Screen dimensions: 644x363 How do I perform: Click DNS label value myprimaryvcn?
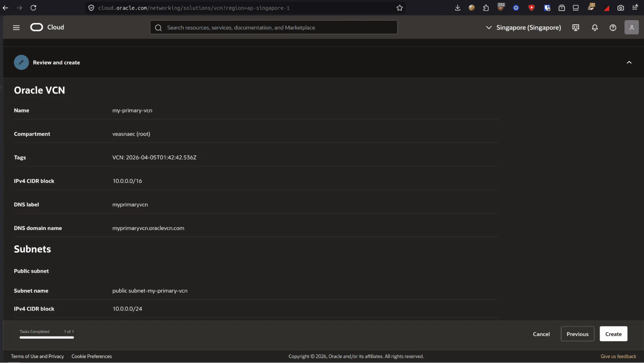130,204
